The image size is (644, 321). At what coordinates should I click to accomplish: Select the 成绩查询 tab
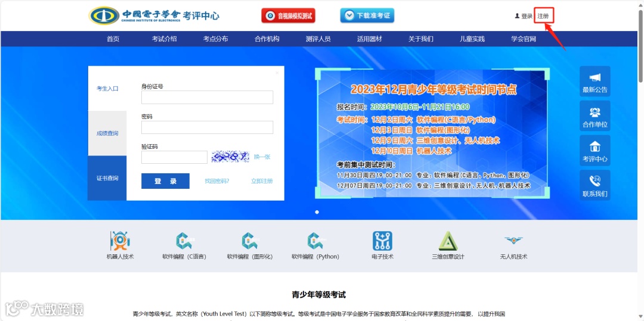pos(107,133)
